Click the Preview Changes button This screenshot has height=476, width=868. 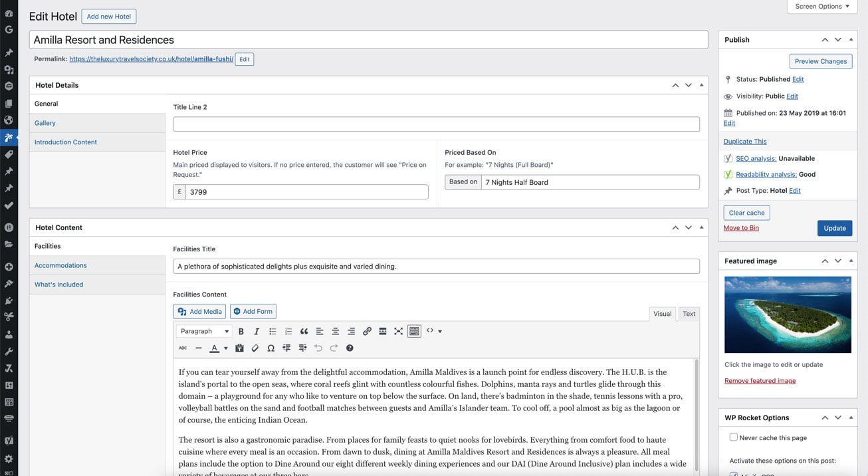pos(821,61)
